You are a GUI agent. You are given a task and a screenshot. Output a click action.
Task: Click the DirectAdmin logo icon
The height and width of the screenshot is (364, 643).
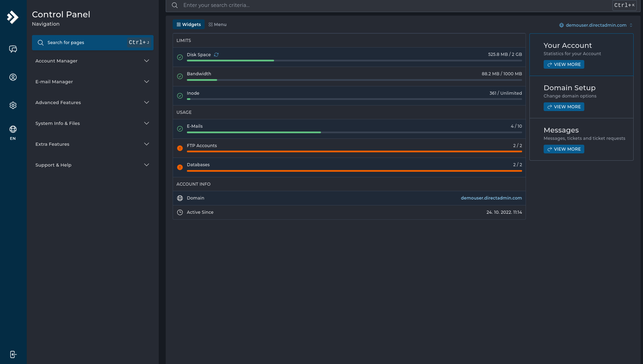pyautogui.click(x=13, y=17)
